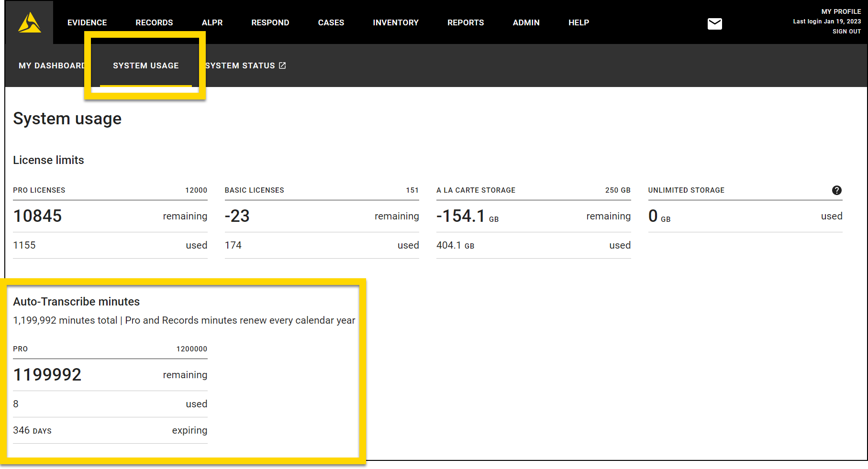Go to the ALPR menu

(212, 22)
